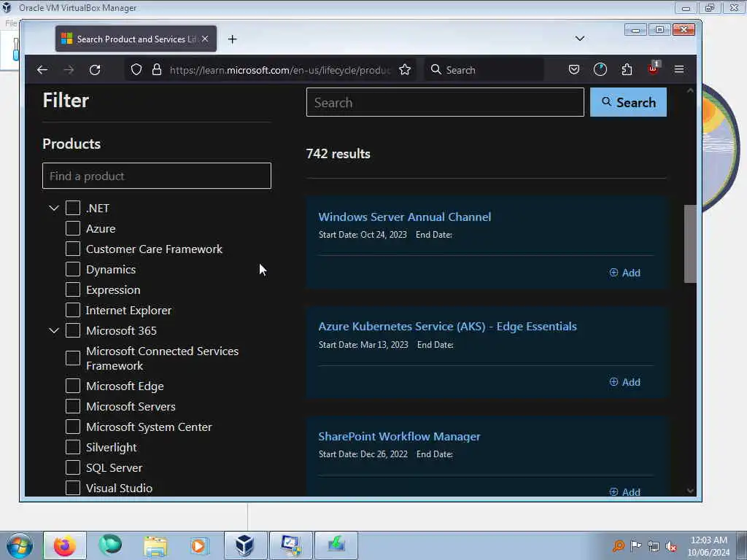Image resolution: width=747 pixels, height=560 pixels.
Task: Click the taskbar clock showing 12:03 AM
Action: (x=709, y=546)
